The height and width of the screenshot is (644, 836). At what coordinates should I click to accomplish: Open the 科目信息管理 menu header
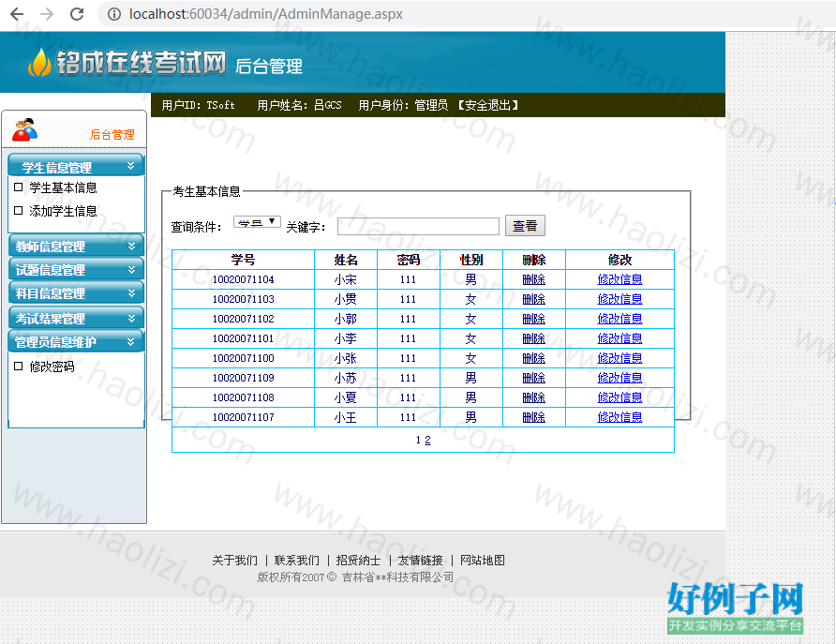76,292
